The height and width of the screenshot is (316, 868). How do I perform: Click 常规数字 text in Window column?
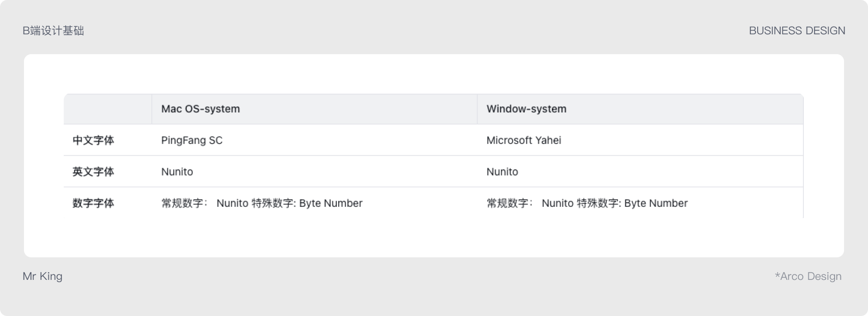click(x=508, y=203)
